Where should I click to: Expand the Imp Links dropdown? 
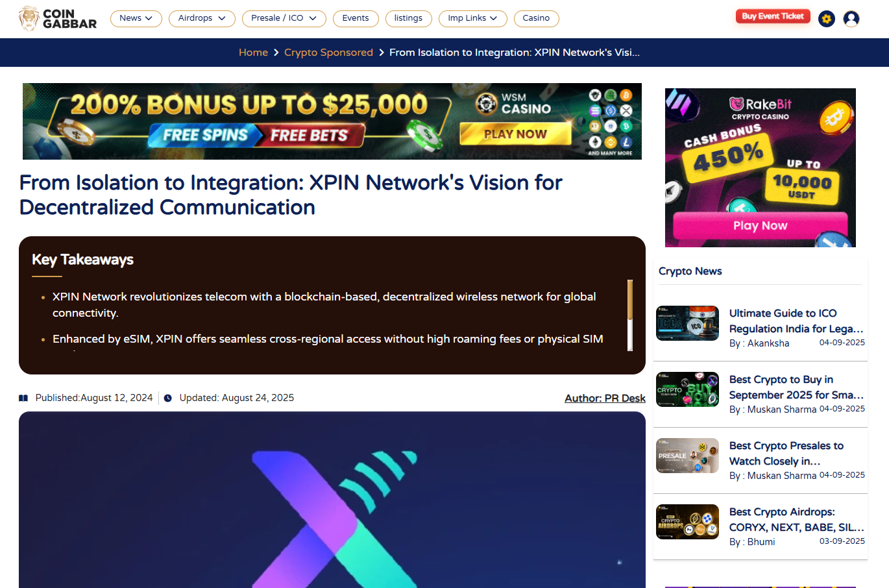pyautogui.click(x=472, y=18)
